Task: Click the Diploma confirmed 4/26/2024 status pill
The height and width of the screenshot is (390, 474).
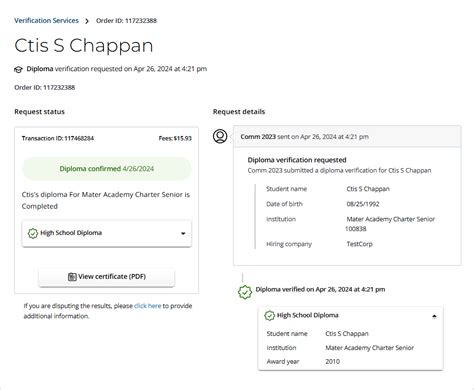Action: click(x=107, y=169)
